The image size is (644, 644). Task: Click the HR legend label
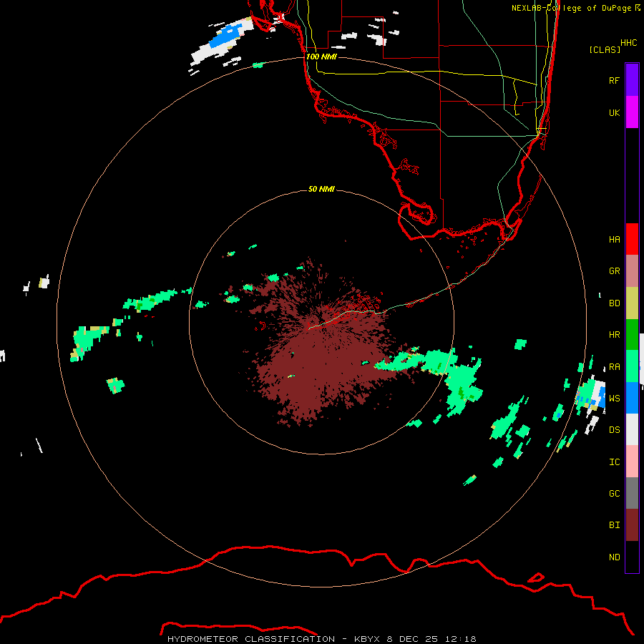(614, 335)
